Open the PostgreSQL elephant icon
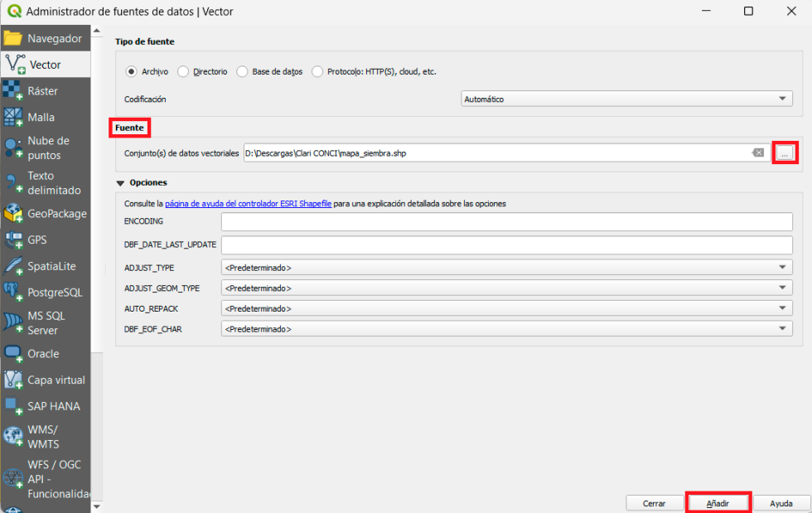The height and width of the screenshot is (513, 812). (x=13, y=292)
